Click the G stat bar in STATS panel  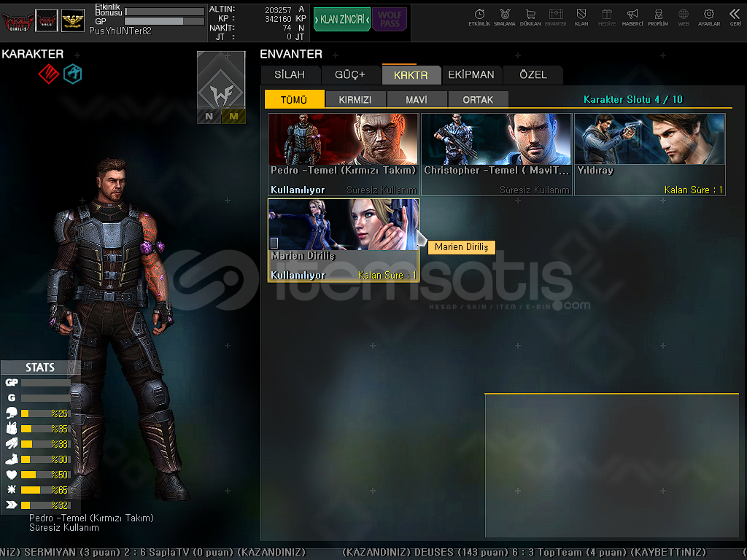(x=46, y=397)
